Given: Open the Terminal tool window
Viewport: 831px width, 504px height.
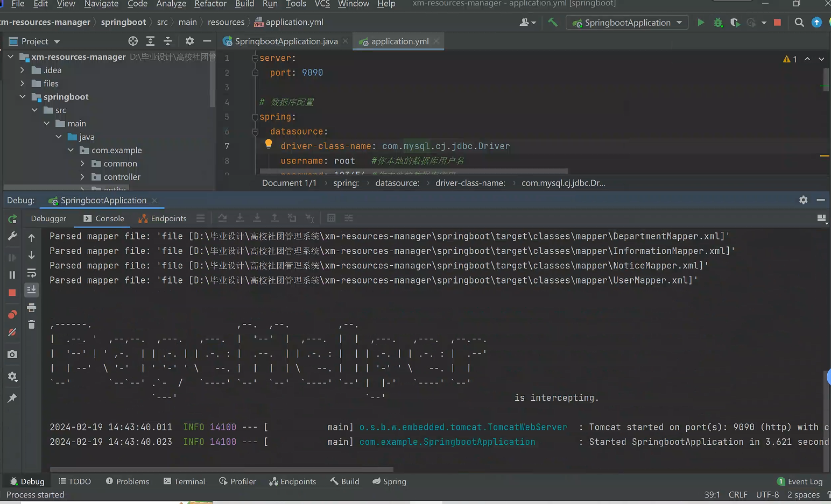Looking at the screenshot, I should [184, 481].
